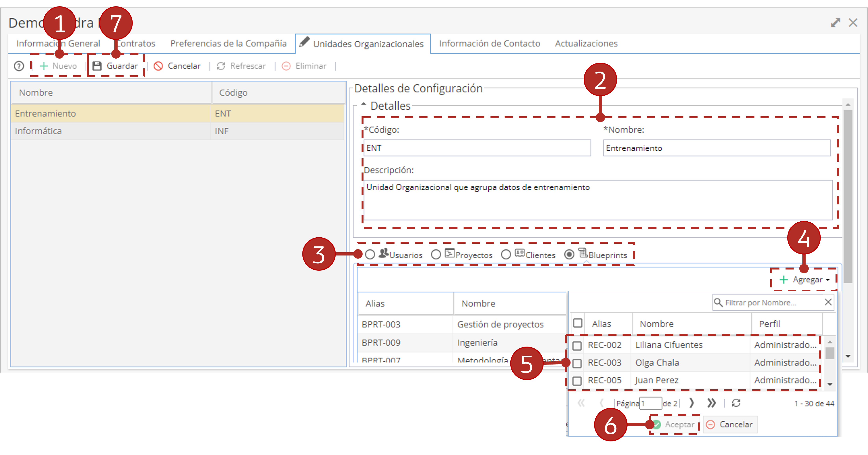Screen dimensions: 868x455
Task: Click the Cancelar toolbar icon
Action: tap(158, 66)
